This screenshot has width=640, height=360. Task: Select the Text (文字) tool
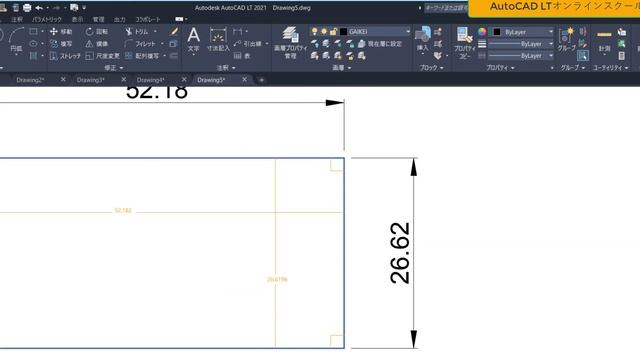click(193, 40)
